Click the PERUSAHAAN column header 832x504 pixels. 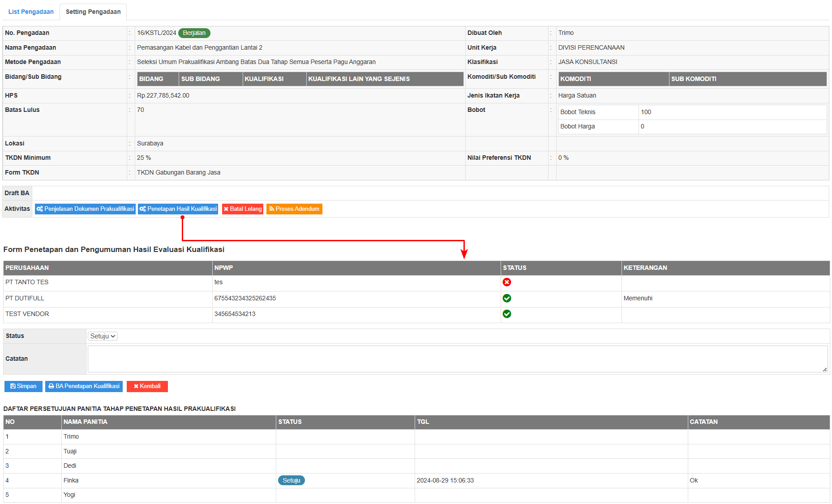tap(27, 268)
